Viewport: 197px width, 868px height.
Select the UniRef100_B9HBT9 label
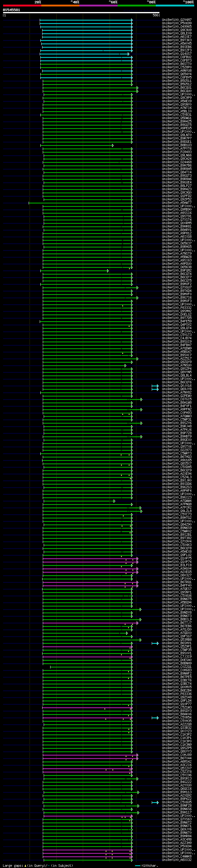(177, 437)
